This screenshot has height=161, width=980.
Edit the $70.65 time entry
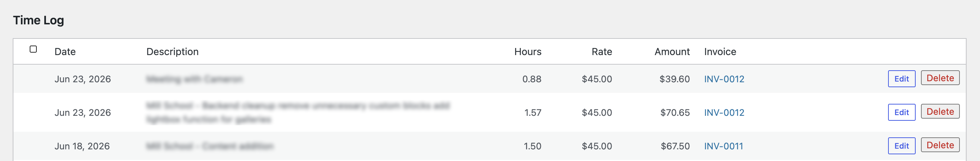[x=901, y=112]
